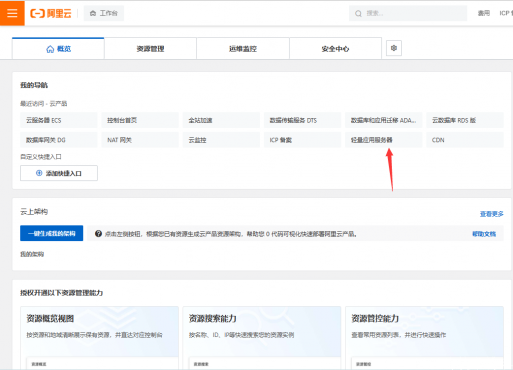513x370 pixels.
Task: Open 云数据库 RDS 版 shortcut
Action: (x=465, y=120)
